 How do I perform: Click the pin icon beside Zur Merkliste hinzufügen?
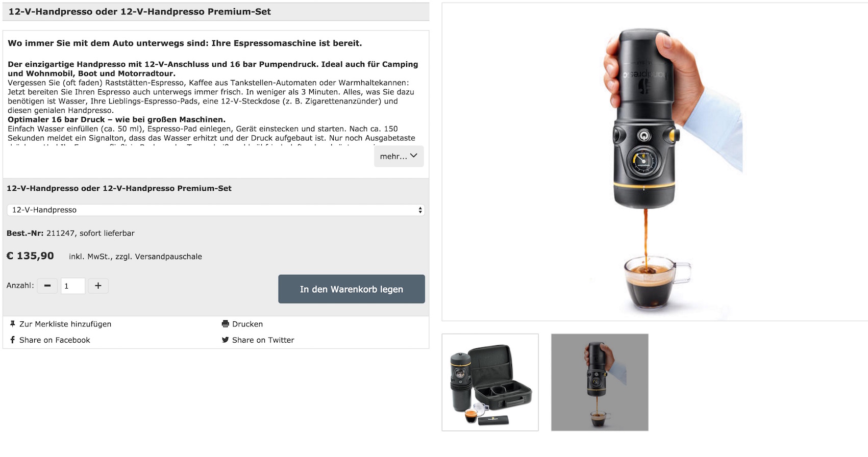[x=12, y=324]
